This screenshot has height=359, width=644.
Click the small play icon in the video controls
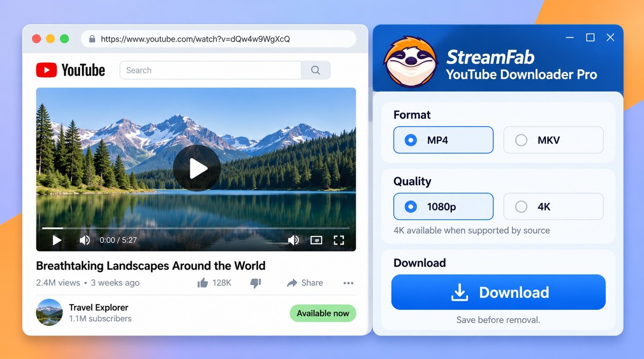[x=57, y=240]
